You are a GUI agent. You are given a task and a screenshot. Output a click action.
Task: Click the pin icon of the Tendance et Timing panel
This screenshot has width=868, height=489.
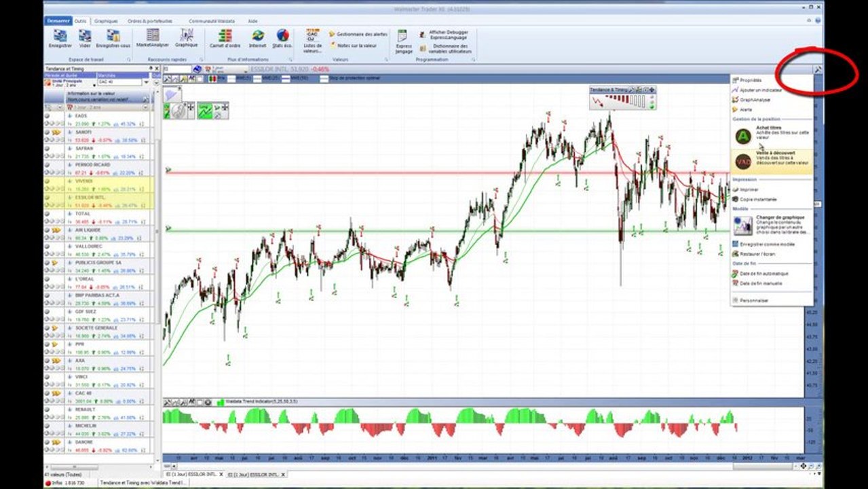[x=149, y=69]
